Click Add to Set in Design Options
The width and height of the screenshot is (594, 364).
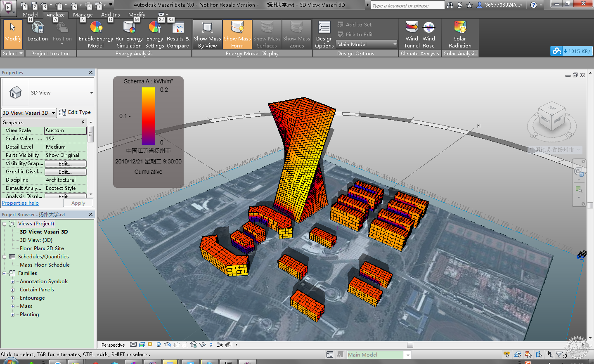(355, 25)
